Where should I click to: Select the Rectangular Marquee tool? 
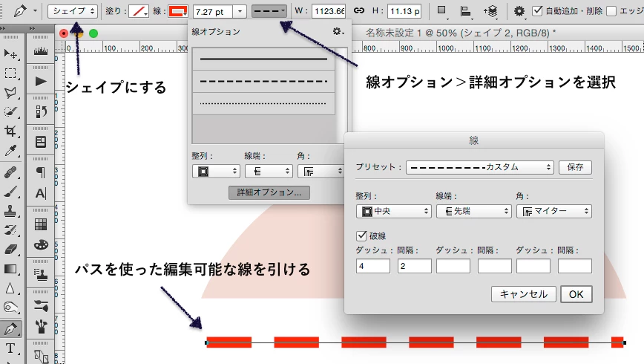click(x=10, y=74)
